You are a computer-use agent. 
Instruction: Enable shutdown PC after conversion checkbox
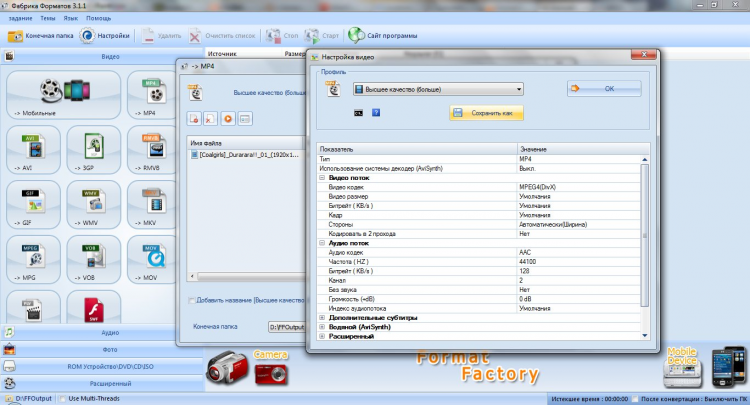click(x=635, y=399)
